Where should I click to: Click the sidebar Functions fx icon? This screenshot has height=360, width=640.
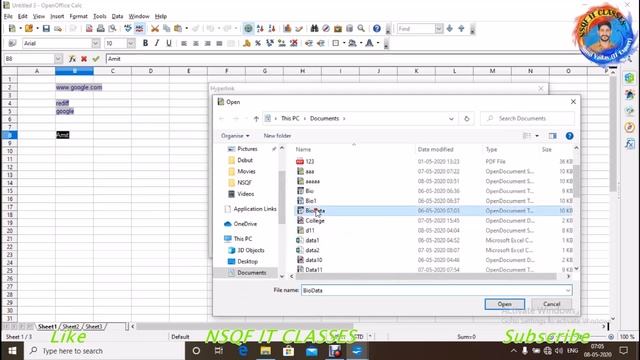629,144
